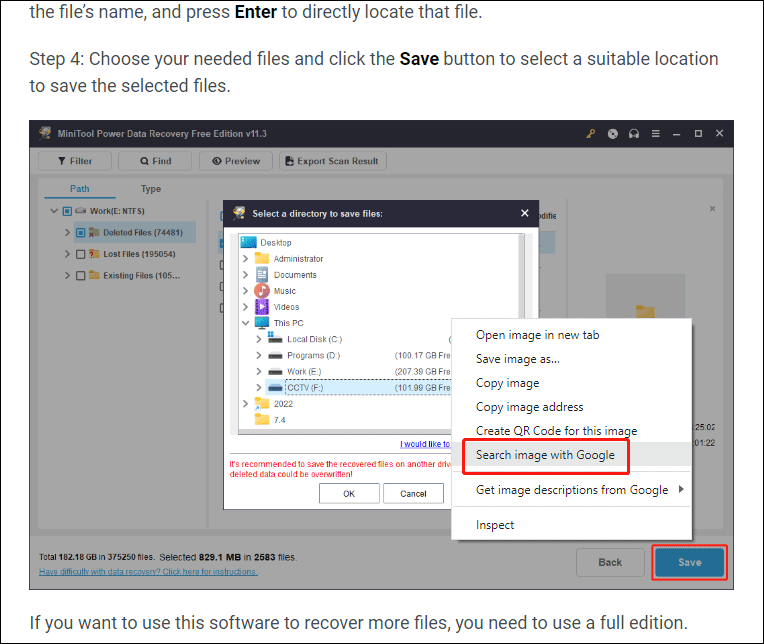This screenshot has height=644, width=764.
Task: Select the Administrator folder icon
Action: tap(262, 258)
